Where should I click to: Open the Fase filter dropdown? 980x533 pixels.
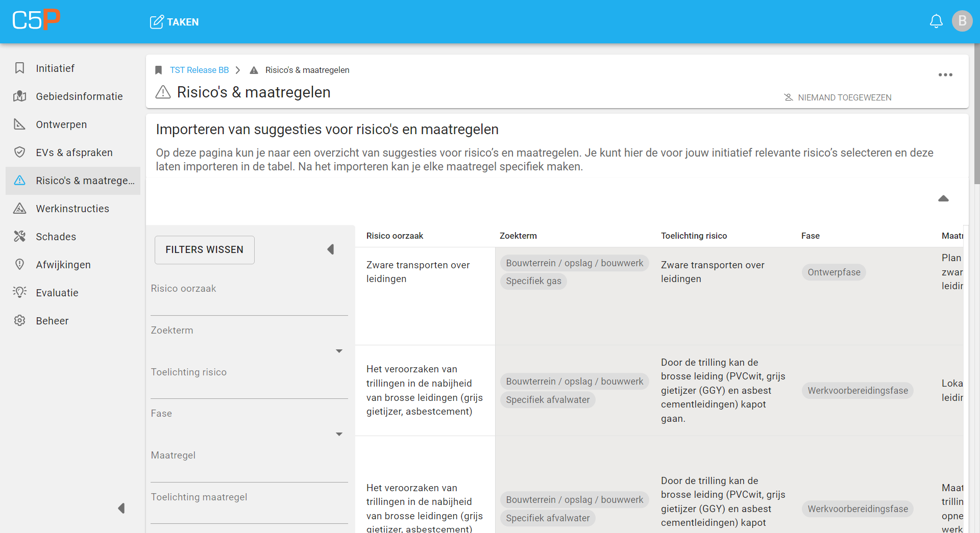pyautogui.click(x=339, y=434)
